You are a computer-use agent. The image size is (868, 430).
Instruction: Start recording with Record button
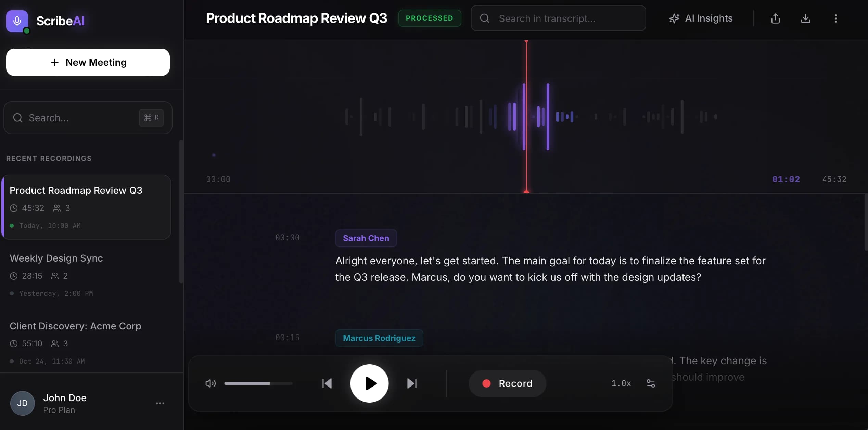point(507,383)
